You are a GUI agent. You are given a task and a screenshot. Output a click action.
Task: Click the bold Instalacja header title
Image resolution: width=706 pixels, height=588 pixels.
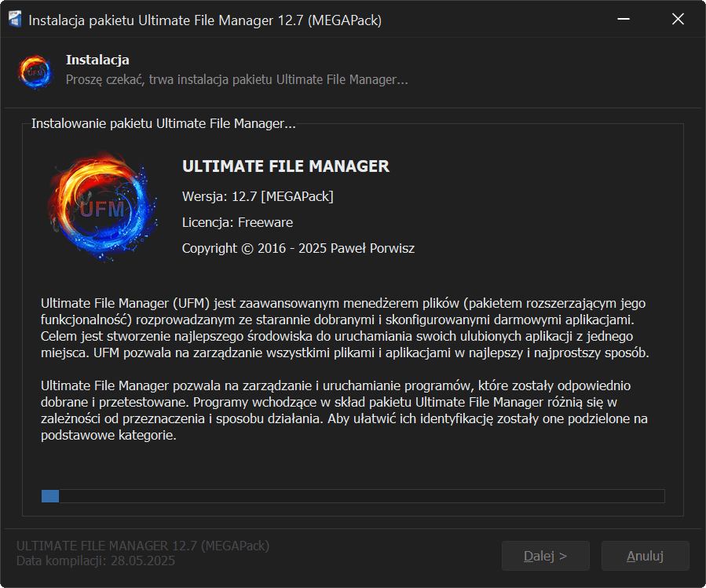(x=97, y=60)
